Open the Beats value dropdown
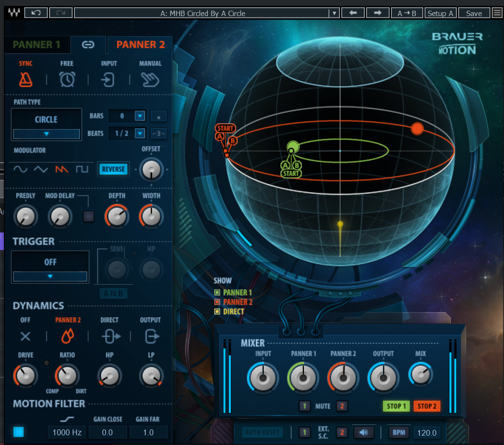The height and width of the screenshot is (445, 504). (x=140, y=133)
